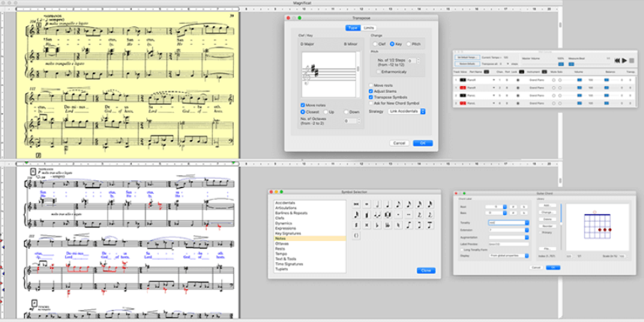This screenshot has height=322, width=644.
Task: Click Set Default Tempo button
Action: (467, 58)
